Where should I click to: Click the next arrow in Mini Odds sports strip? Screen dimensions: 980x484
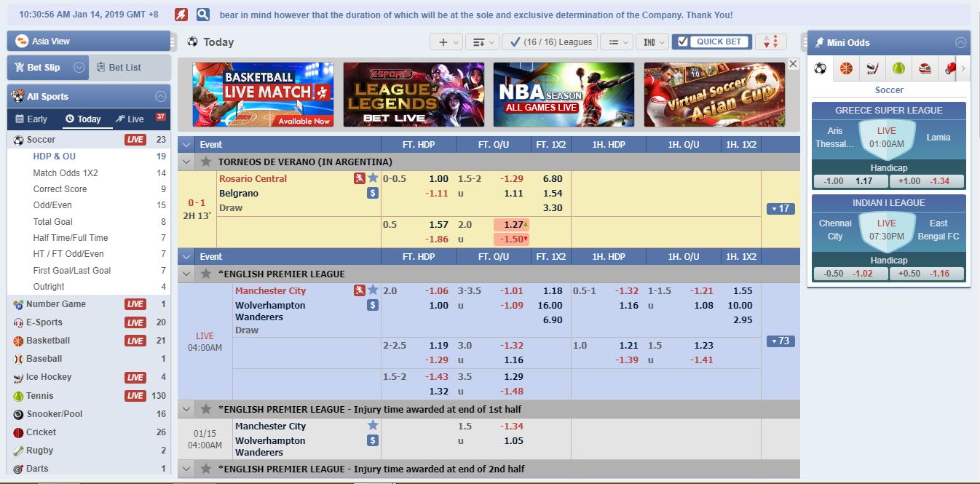[963, 68]
